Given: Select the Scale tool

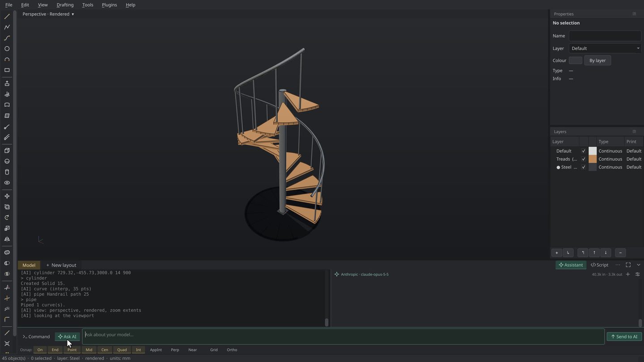Looking at the screenshot, I should click(7, 228).
